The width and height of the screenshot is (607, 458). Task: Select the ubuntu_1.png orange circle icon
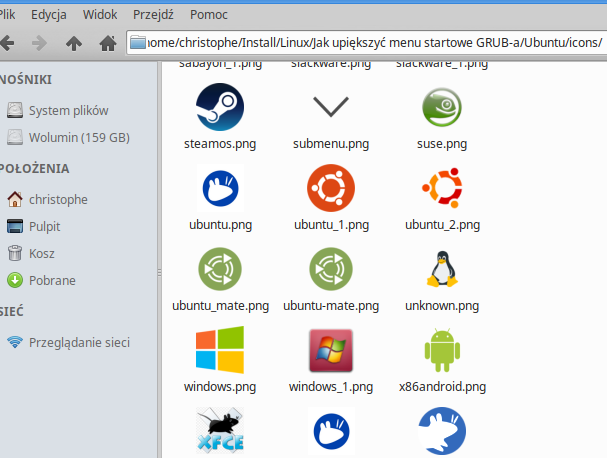(331, 188)
